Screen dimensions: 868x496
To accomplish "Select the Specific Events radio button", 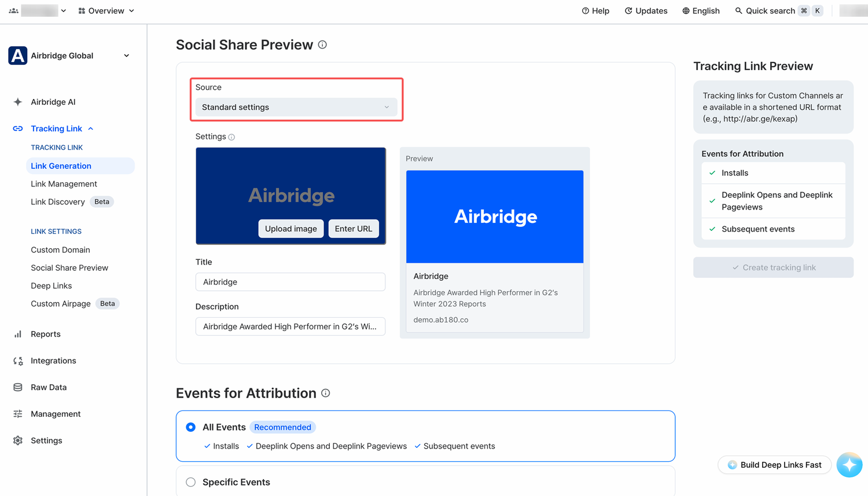I will pos(191,482).
